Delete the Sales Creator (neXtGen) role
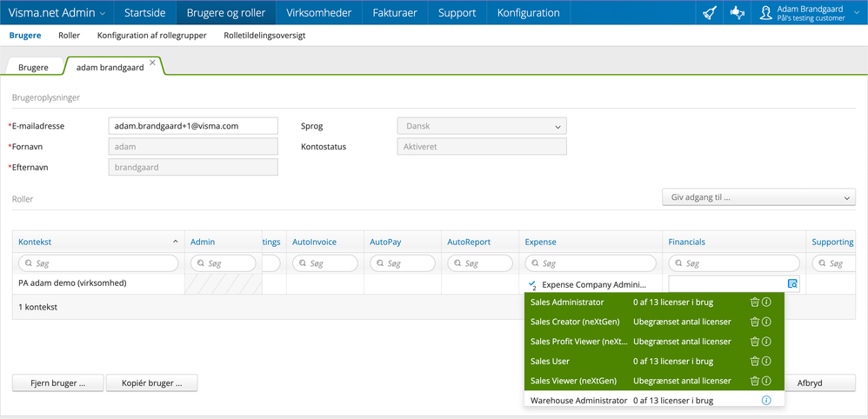The height and width of the screenshot is (419, 868). coord(754,322)
